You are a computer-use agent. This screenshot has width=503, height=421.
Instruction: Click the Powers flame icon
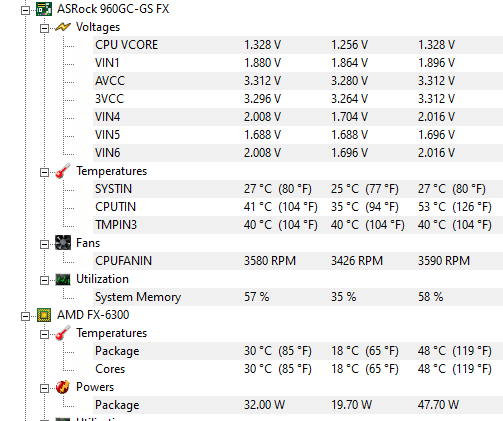coord(63,387)
